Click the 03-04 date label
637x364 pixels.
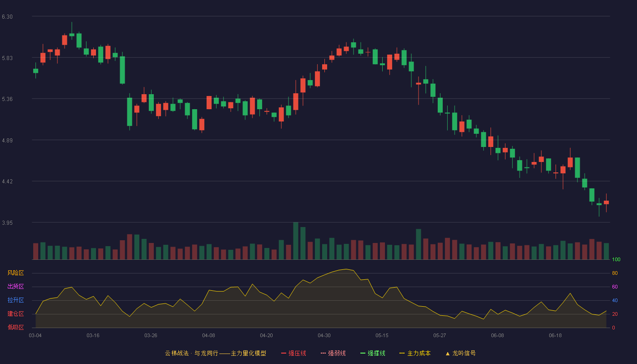35,335
